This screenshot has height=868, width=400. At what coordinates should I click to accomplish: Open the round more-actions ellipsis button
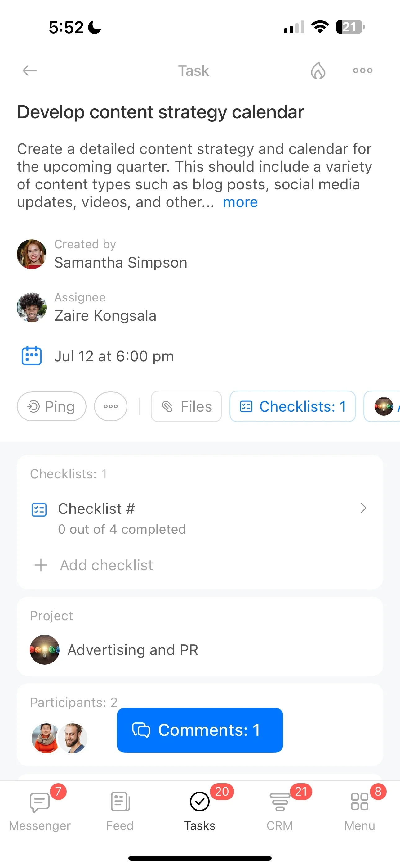click(x=111, y=406)
